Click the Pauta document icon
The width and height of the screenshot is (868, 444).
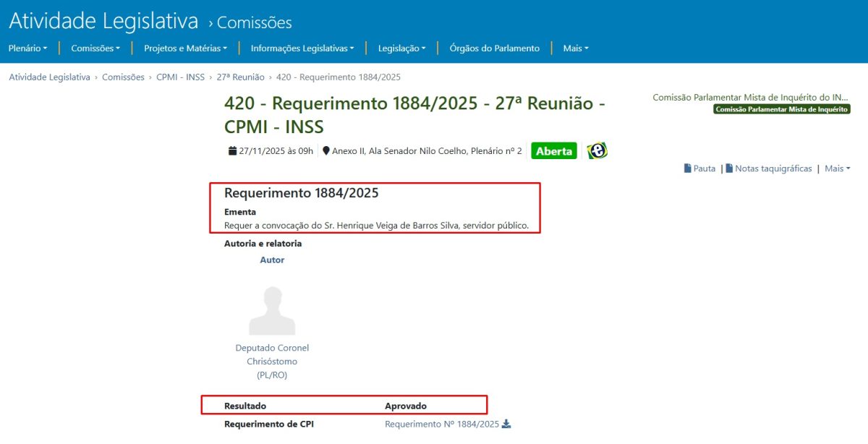(688, 168)
